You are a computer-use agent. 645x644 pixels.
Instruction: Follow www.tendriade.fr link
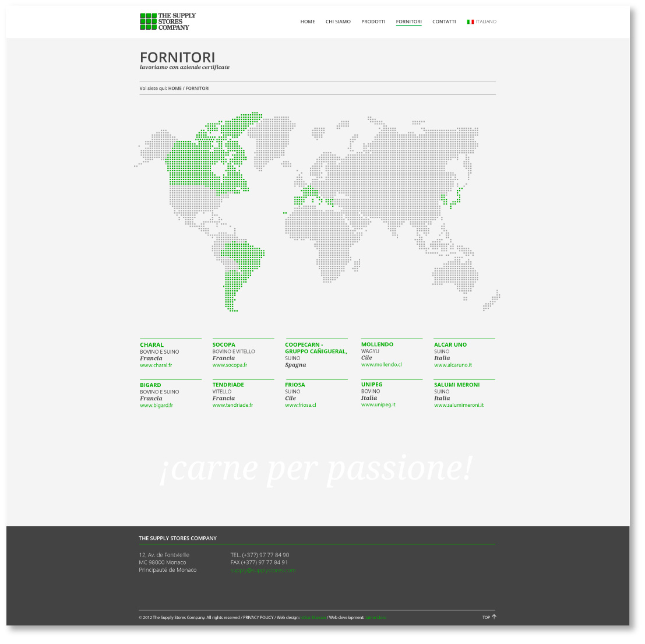point(232,405)
